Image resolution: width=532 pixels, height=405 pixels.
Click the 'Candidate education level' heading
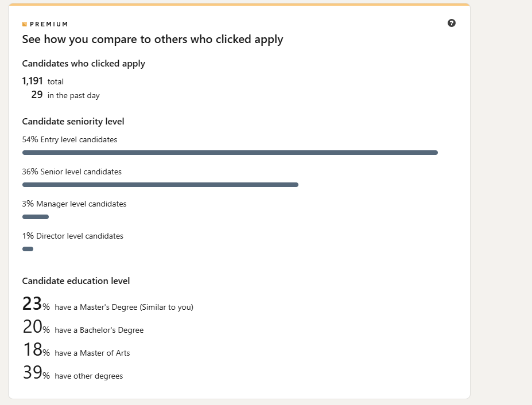[76, 281]
